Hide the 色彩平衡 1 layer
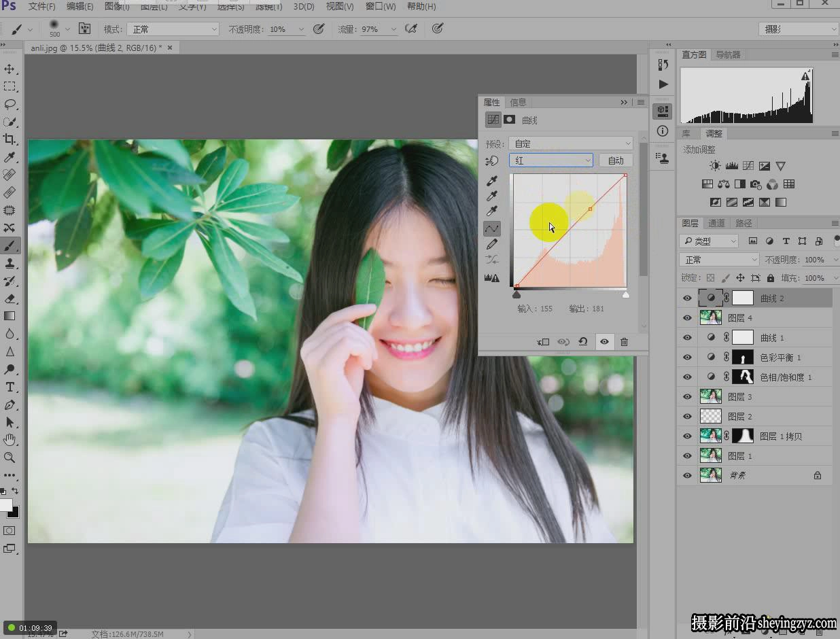840x639 pixels. (686, 357)
